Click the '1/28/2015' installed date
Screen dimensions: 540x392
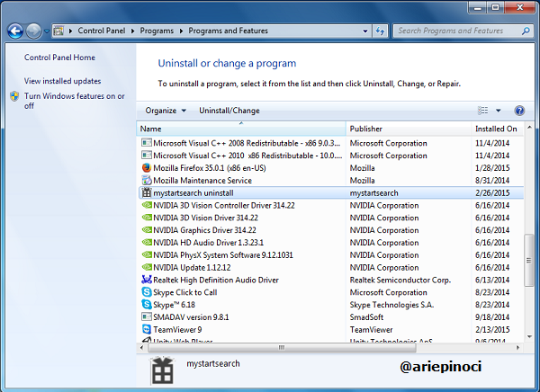(492, 168)
